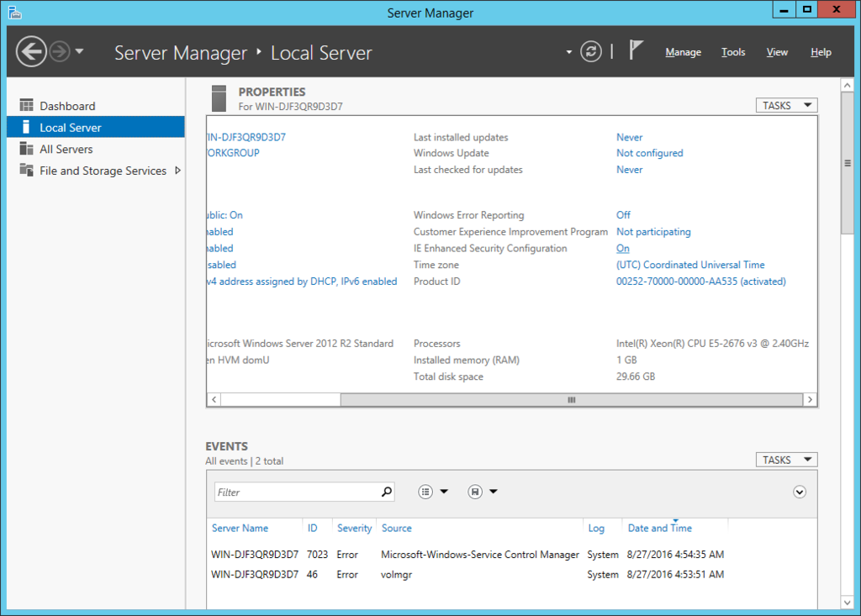
Task: Click Last checked for updates Never link
Action: coord(629,170)
